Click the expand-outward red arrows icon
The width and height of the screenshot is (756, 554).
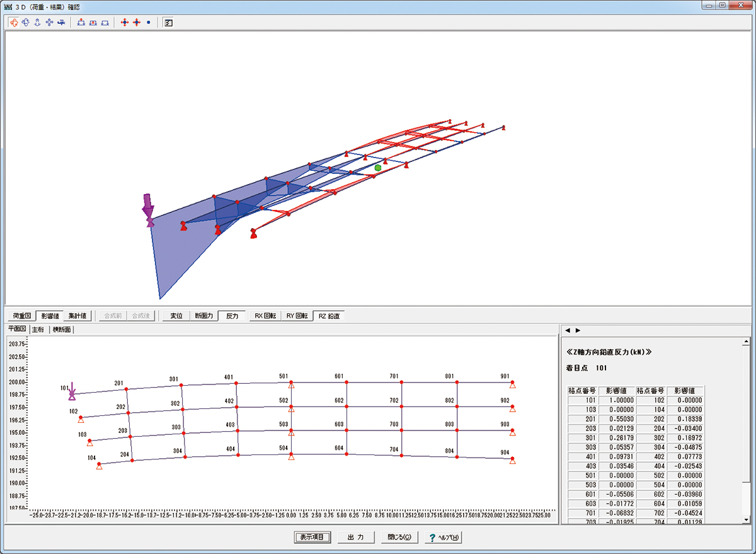(125, 22)
